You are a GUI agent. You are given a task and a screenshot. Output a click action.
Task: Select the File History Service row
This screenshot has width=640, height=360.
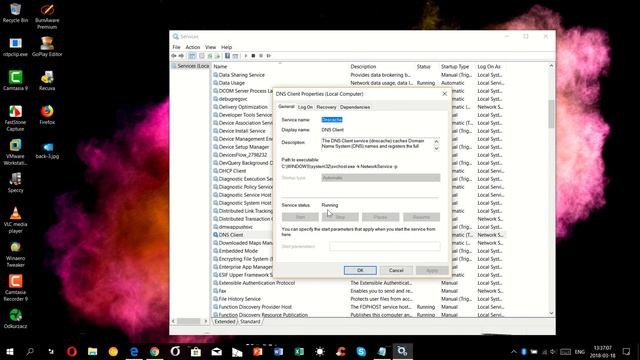point(359,299)
